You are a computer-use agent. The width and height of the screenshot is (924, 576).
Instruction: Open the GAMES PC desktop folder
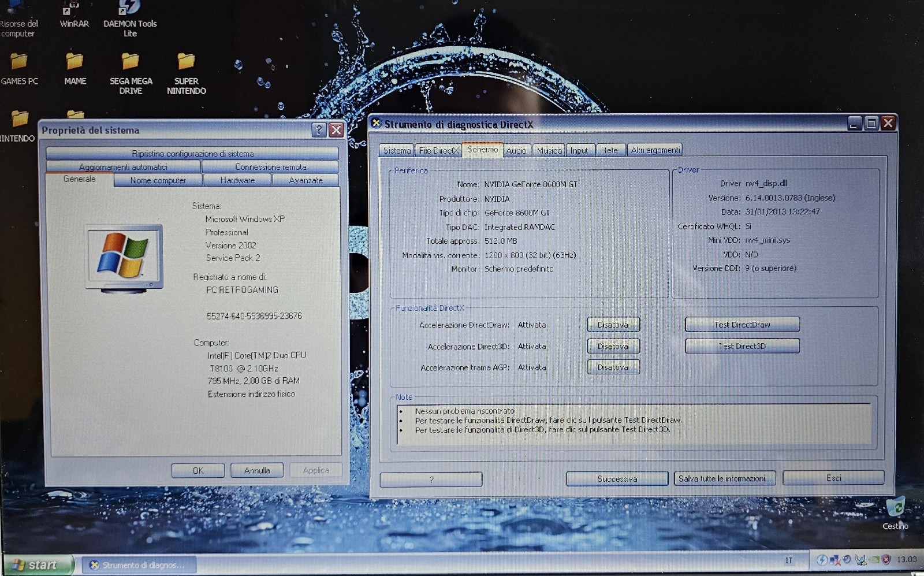19,69
